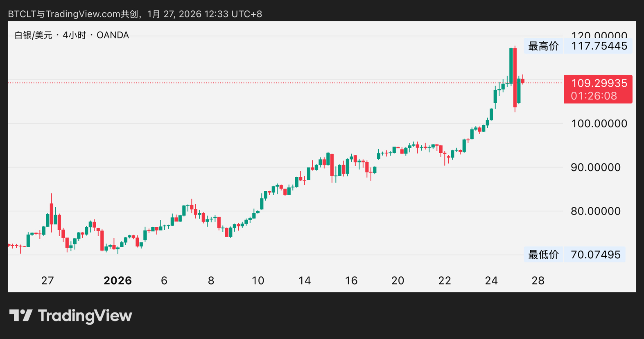
Task: Select the 117.75445 high price value
Action: click(x=599, y=46)
